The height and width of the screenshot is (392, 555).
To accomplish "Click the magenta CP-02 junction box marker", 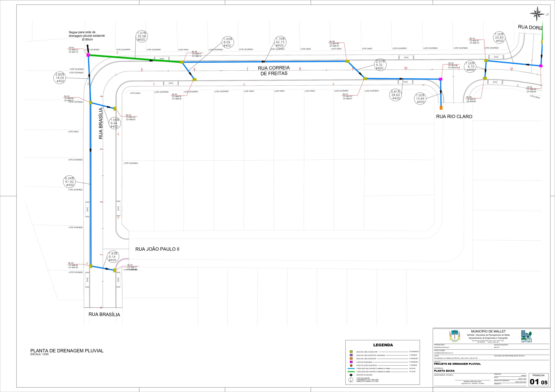I will tap(440, 79).
